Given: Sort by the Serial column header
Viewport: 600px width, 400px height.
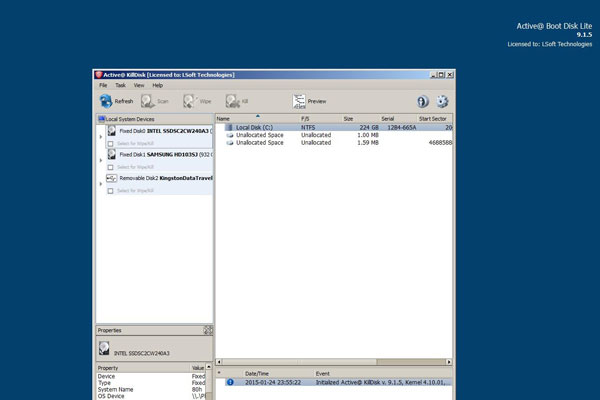Looking at the screenshot, I should (398, 119).
